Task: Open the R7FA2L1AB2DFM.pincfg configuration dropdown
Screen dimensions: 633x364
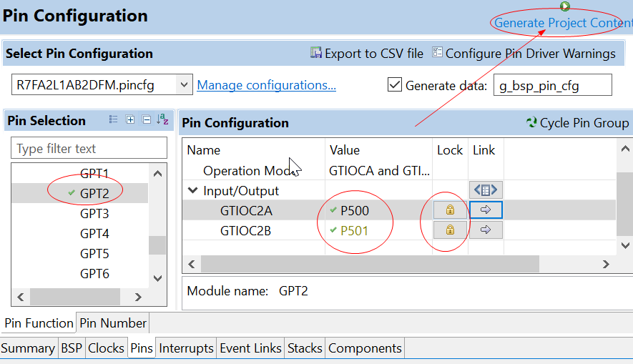Action: click(184, 85)
